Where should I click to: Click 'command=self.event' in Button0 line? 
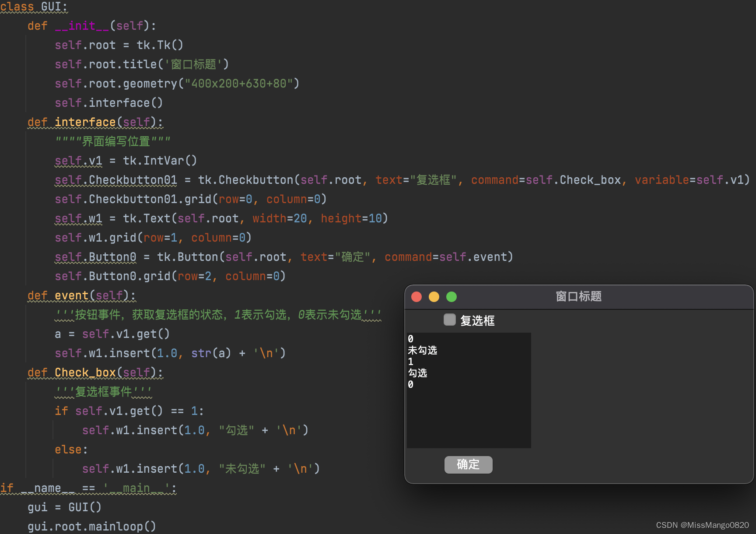click(445, 257)
